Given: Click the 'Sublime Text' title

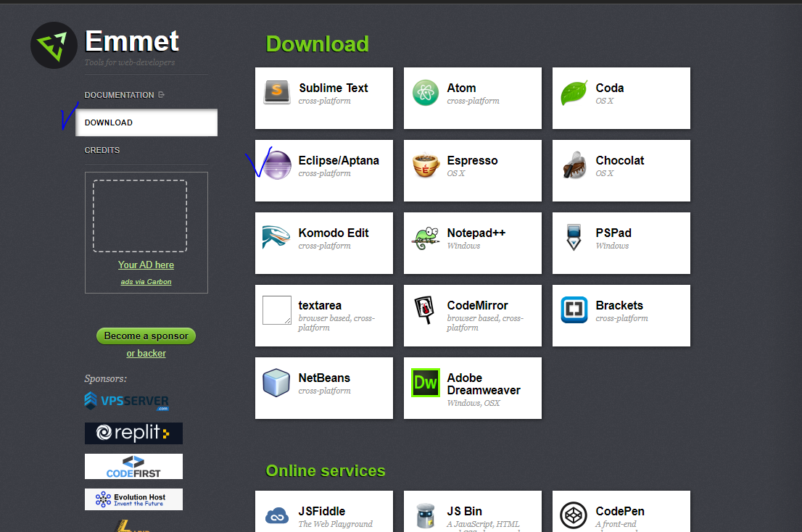Looking at the screenshot, I should click(x=334, y=88).
